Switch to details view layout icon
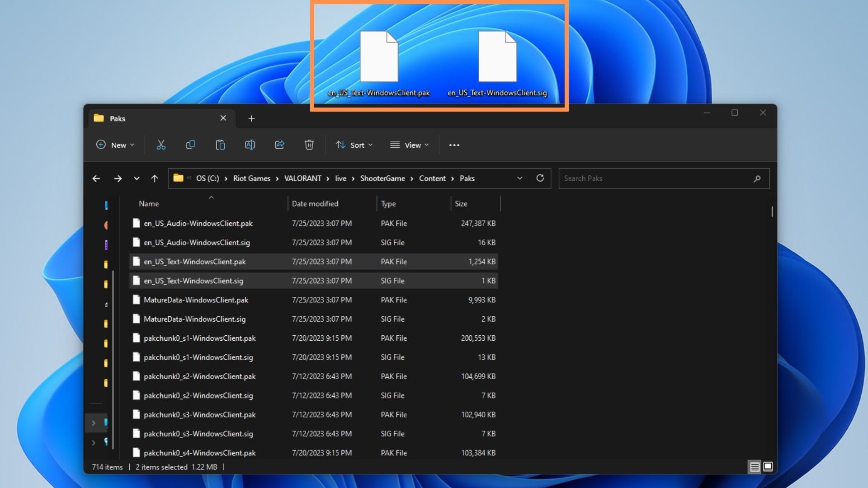Viewport: 868px width, 488px height. coord(755,467)
